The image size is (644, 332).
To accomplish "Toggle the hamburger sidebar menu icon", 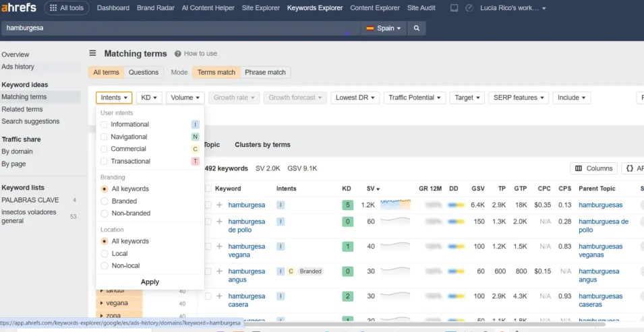I will pyautogui.click(x=93, y=53).
